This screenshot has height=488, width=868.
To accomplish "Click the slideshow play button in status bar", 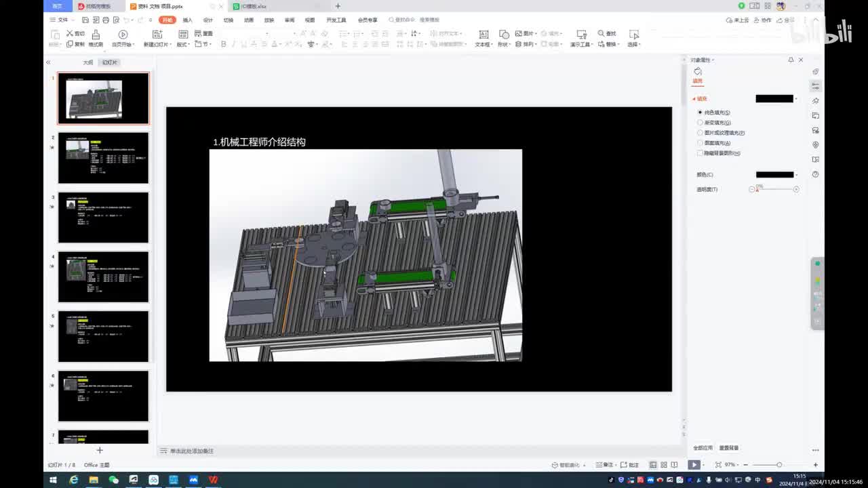I will (x=694, y=465).
